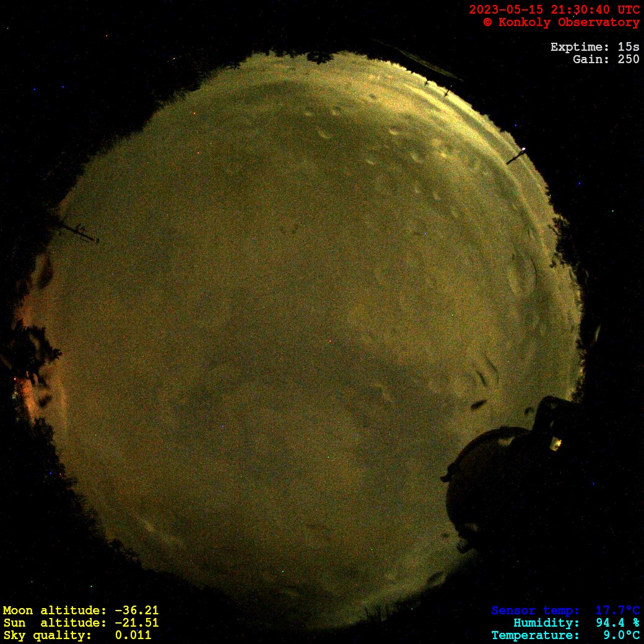
Task: Click the Exptime: 15s readout
Action: coord(594,47)
